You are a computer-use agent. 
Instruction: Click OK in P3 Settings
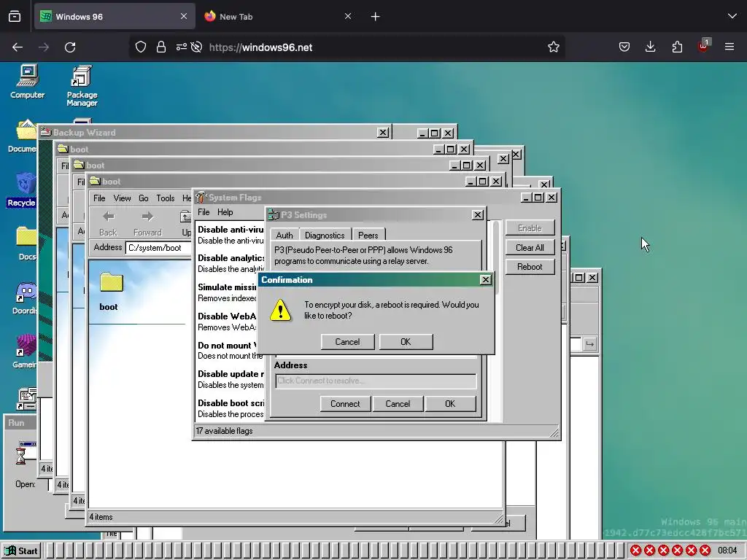click(x=450, y=404)
